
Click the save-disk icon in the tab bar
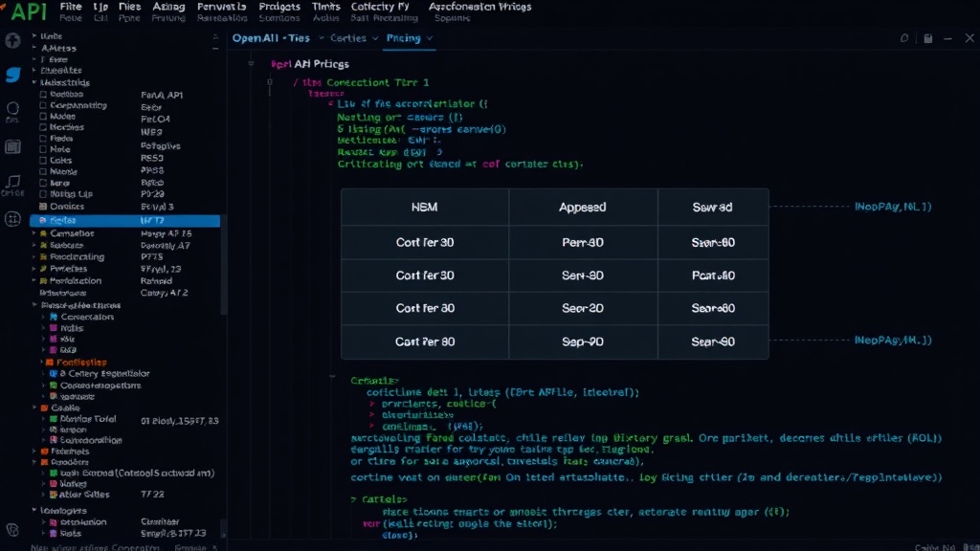pyautogui.click(x=928, y=38)
